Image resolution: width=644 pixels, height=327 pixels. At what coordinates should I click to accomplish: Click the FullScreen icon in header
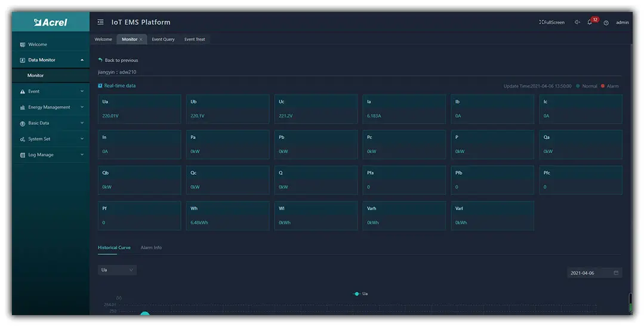point(541,22)
